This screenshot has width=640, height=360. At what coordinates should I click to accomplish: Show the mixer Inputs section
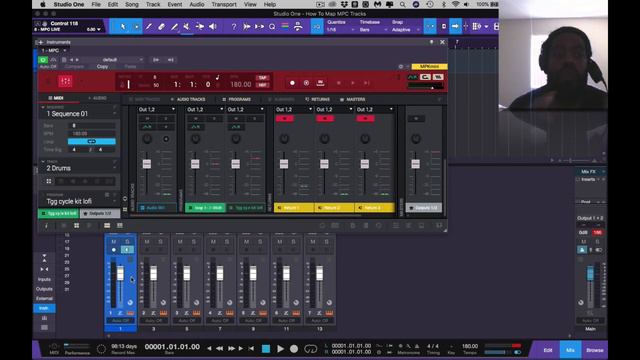pos(44,280)
